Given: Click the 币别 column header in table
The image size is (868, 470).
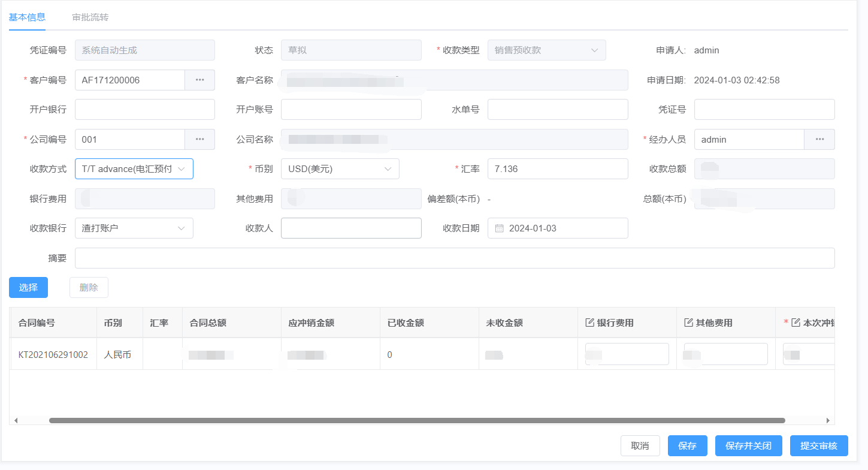Looking at the screenshot, I should [120, 323].
